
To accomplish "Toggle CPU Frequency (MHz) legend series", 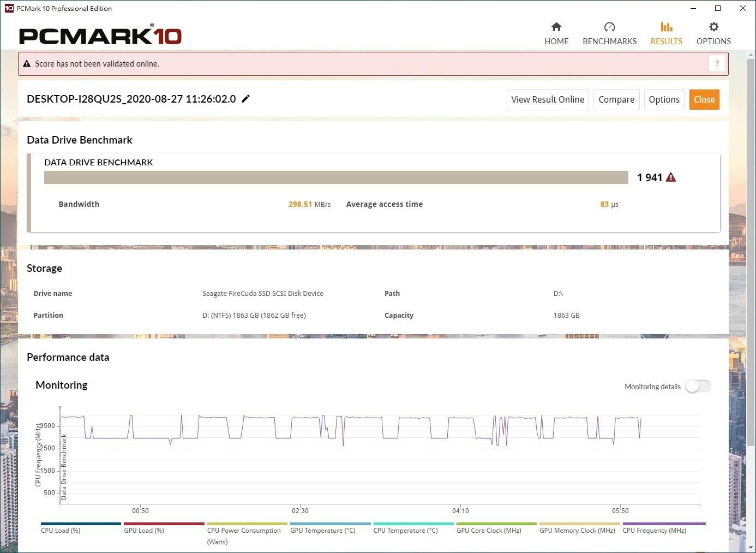I will coord(654,530).
